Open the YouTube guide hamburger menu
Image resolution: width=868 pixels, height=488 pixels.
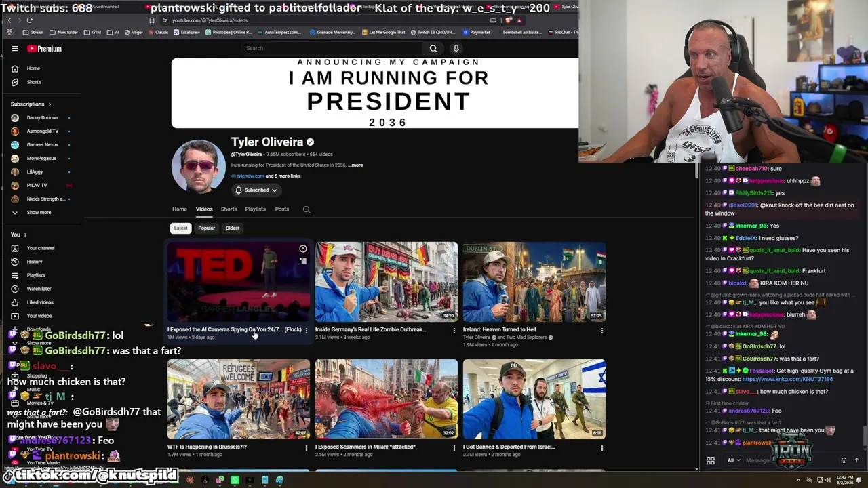coord(14,49)
